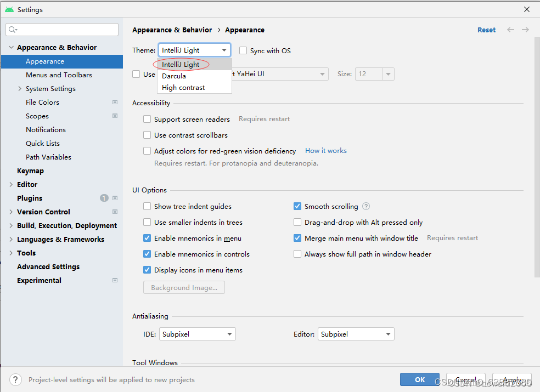Click project-level icon beside Scopes
540x392 pixels.
coord(115,116)
